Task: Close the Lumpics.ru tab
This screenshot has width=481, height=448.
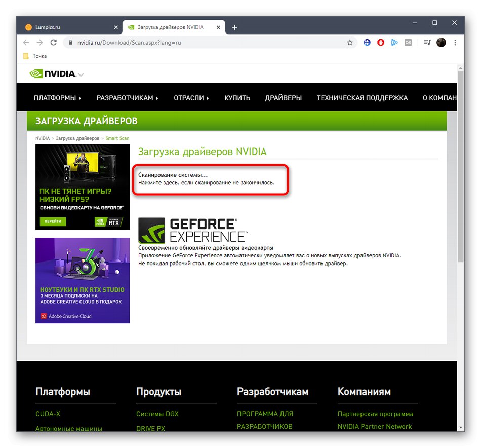Action: tap(116, 27)
